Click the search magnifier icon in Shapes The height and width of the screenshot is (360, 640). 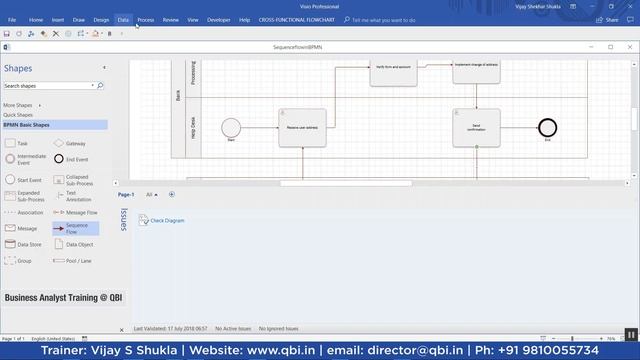[100, 86]
